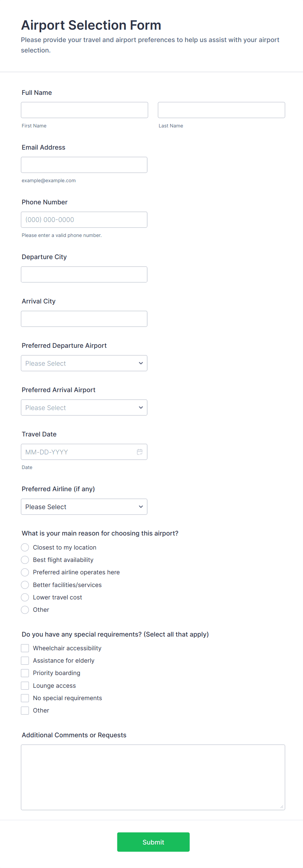The height and width of the screenshot is (868, 303).
Task: Click the Additional Comments text area
Action: click(153, 777)
